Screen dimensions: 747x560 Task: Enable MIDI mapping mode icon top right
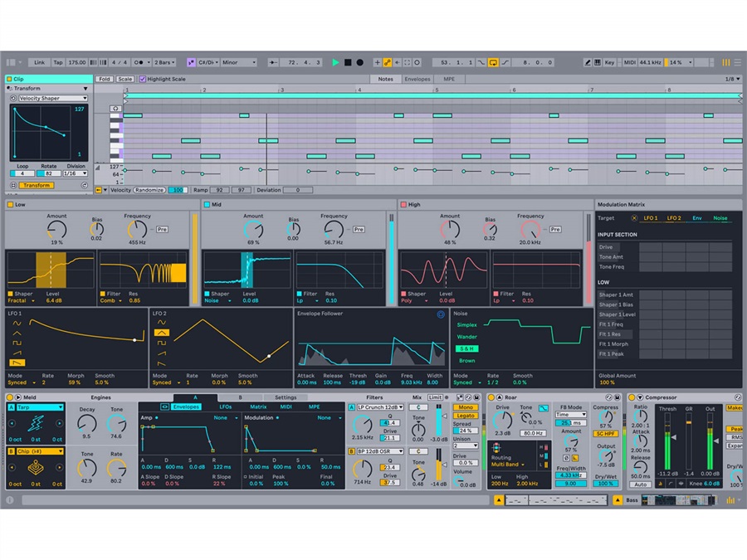click(x=630, y=61)
